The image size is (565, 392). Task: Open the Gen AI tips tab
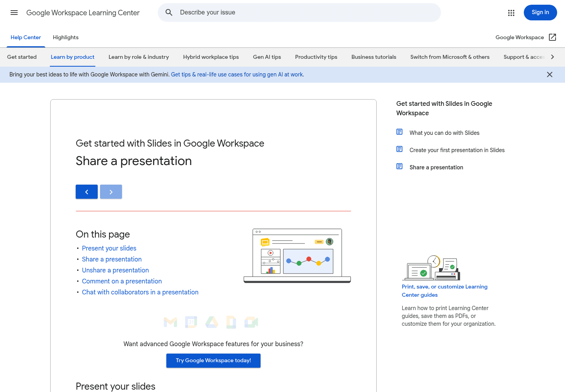267,57
